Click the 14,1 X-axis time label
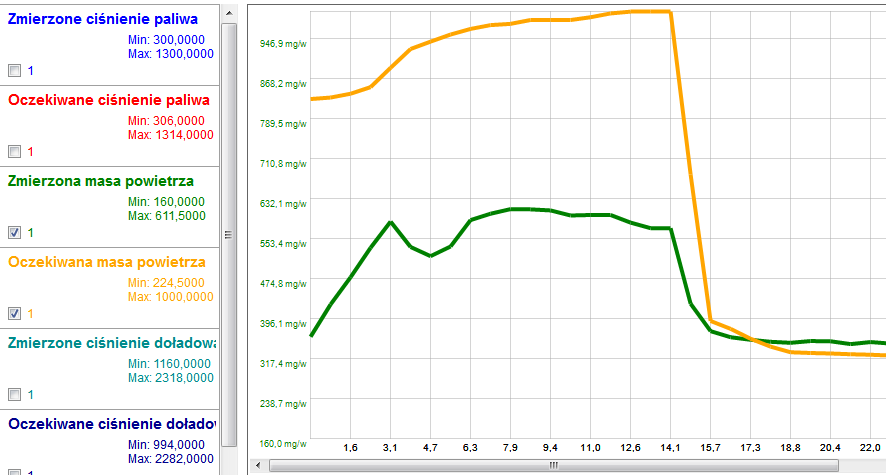The image size is (886, 475). [x=670, y=448]
